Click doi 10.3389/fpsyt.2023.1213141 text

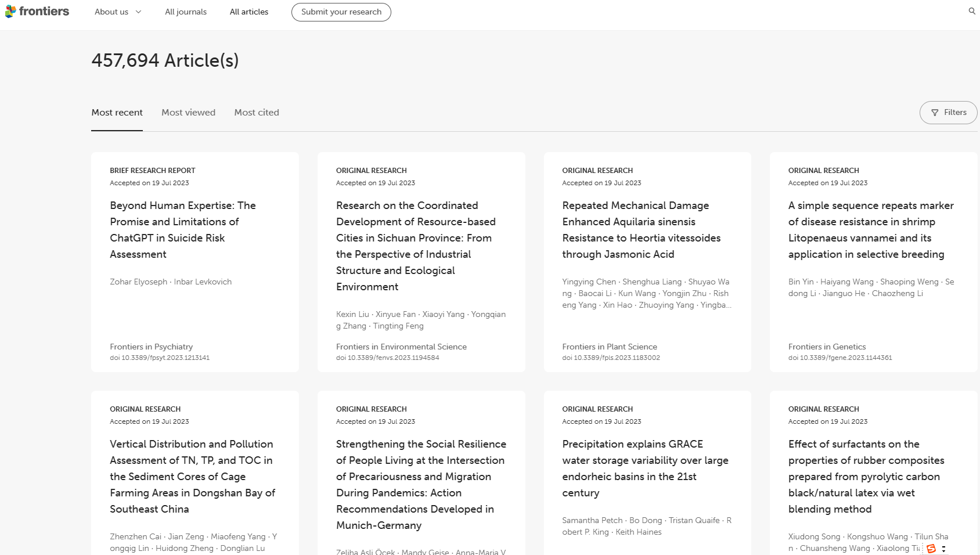tap(160, 358)
